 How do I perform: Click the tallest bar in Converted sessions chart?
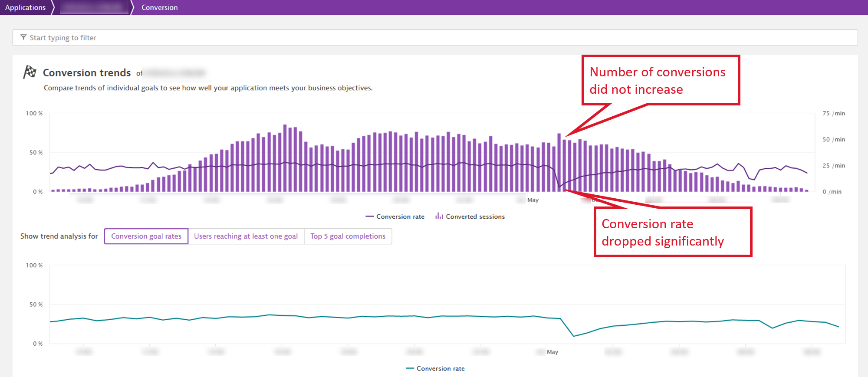tap(285, 158)
